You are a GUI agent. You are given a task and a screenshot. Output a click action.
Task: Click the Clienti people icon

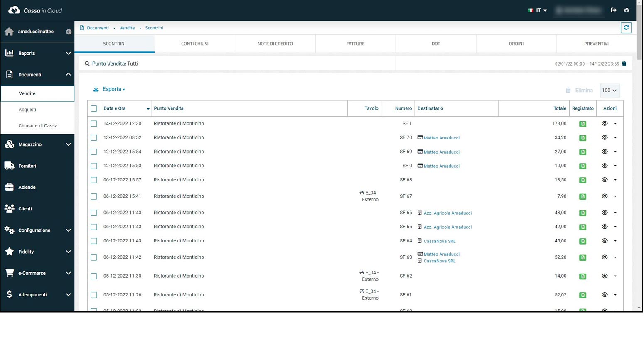[9, 208]
